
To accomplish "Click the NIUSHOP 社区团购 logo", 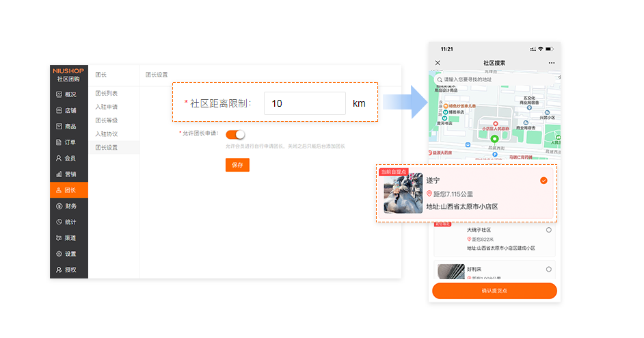I will tap(68, 75).
